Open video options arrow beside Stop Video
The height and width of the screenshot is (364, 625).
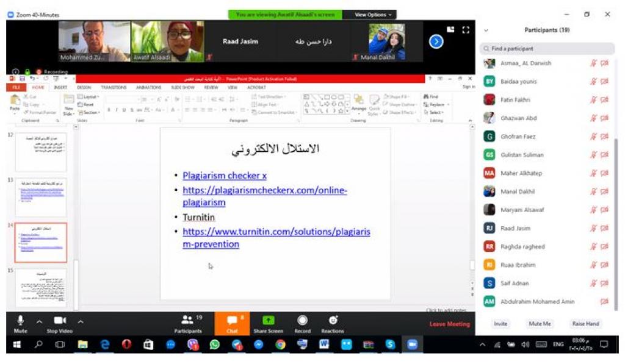(x=81, y=321)
